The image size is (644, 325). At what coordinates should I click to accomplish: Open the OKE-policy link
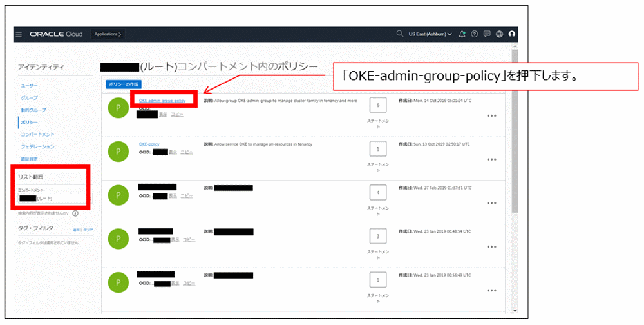[149, 144]
